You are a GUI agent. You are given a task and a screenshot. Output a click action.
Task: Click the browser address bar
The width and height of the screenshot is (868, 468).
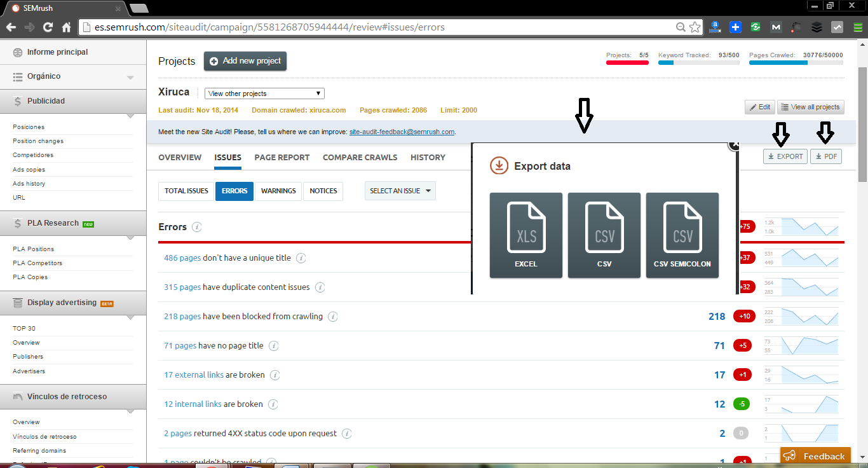click(x=318, y=27)
